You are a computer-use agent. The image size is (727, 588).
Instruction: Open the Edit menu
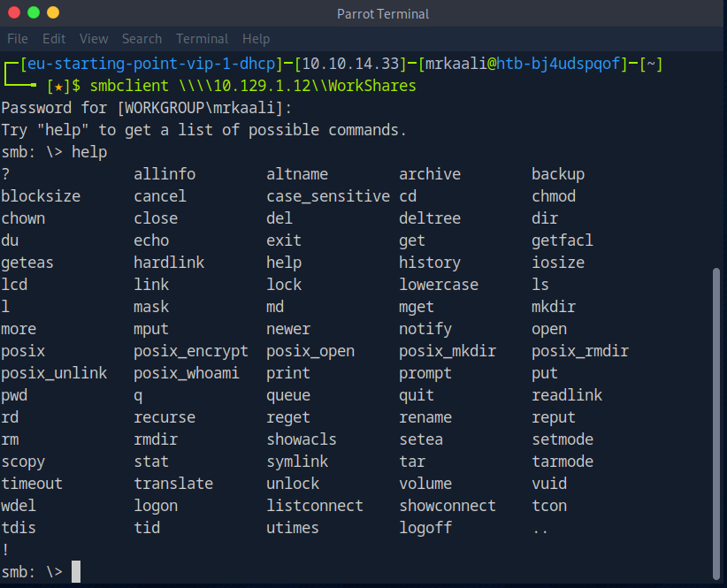click(54, 39)
